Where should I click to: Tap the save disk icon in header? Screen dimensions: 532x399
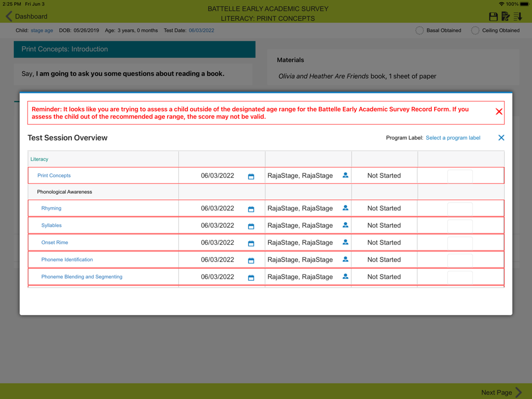click(x=493, y=16)
